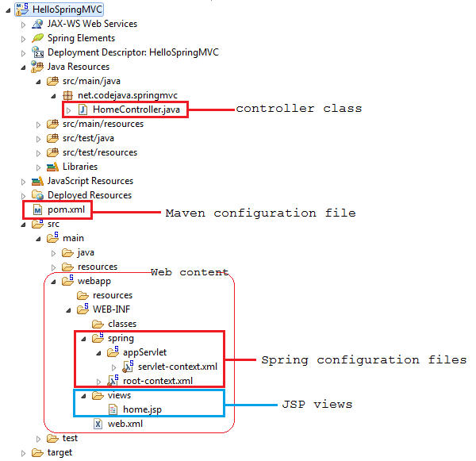Click the src/main/resources source folder icon
Screen dimensions: 476x461
click(x=52, y=124)
